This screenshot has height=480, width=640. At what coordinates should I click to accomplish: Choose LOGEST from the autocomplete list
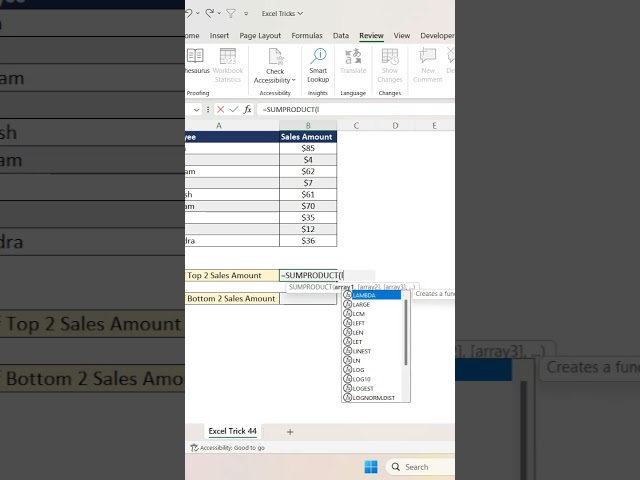click(x=372, y=389)
